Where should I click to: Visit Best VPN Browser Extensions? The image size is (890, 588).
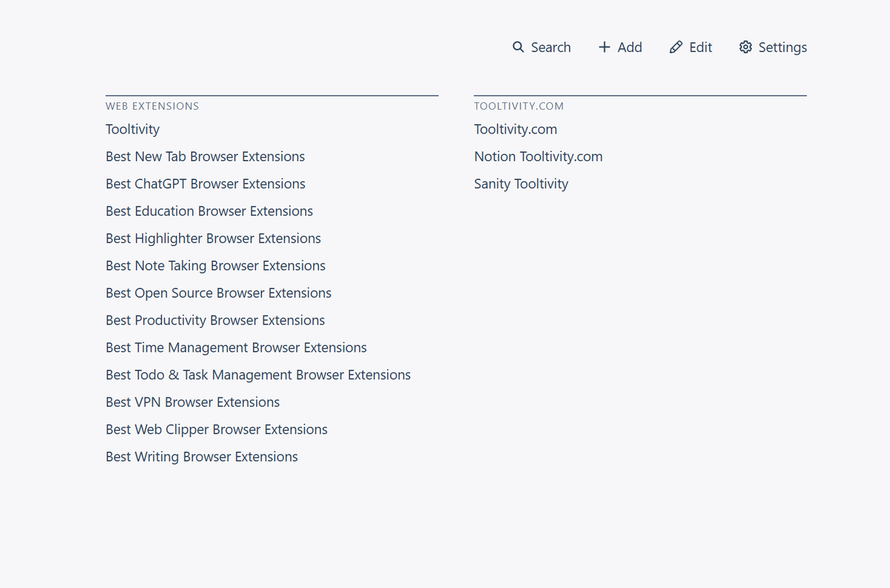[193, 402]
